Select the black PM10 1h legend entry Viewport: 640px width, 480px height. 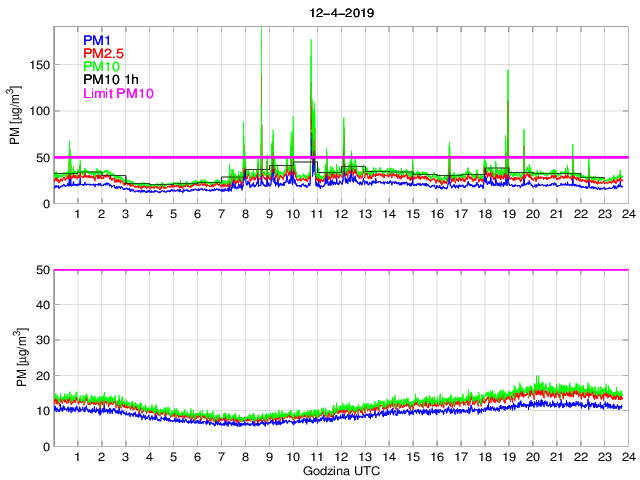tap(111, 80)
